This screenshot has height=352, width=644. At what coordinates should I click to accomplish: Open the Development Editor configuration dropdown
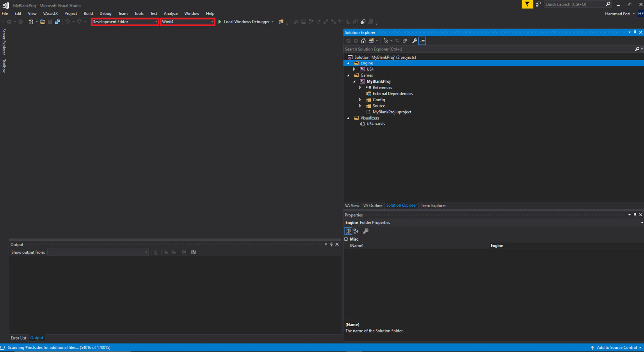125,22
